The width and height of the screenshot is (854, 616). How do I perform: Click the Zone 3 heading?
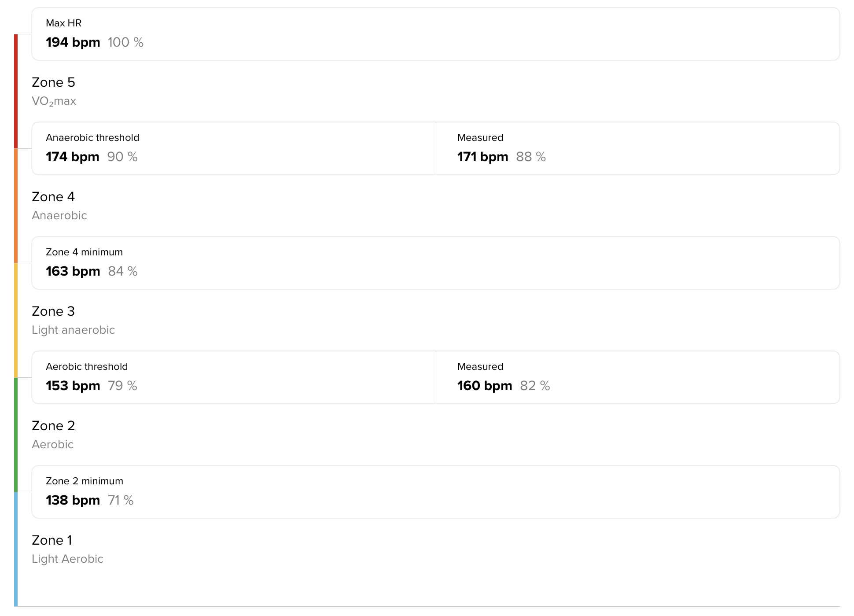click(x=53, y=311)
